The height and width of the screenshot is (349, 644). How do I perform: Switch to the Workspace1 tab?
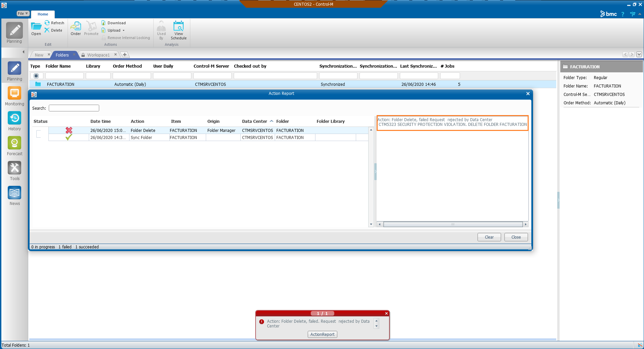pos(98,55)
